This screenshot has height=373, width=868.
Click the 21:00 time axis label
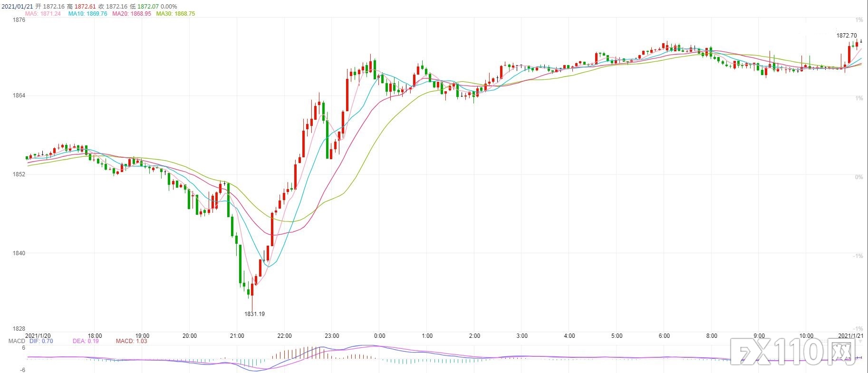(x=237, y=336)
